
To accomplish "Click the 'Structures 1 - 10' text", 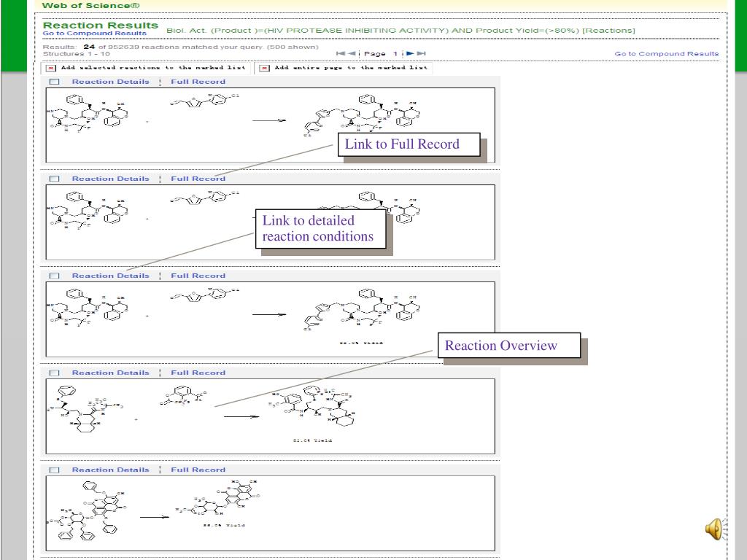I will click(x=76, y=54).
